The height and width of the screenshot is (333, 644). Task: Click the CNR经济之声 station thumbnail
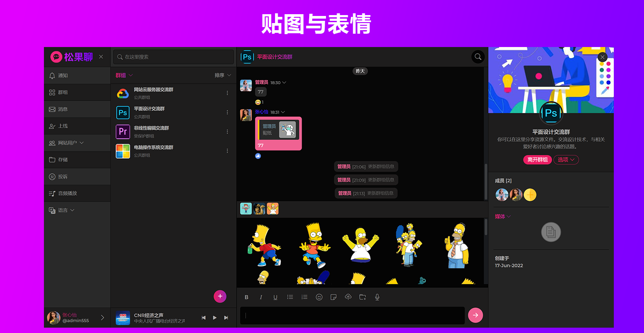tap(123, 318)
